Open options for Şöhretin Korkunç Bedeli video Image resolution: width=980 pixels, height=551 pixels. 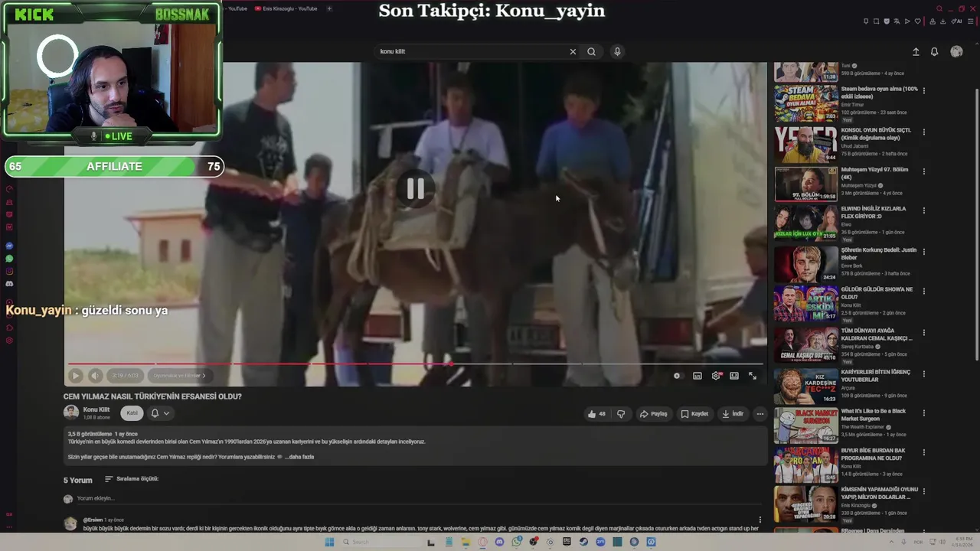click(x=924, y=251)
